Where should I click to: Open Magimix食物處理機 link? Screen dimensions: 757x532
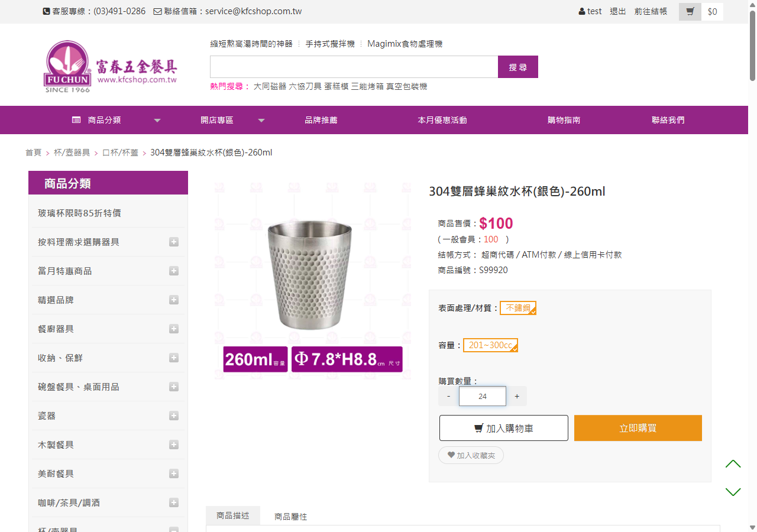pos(405,44)
